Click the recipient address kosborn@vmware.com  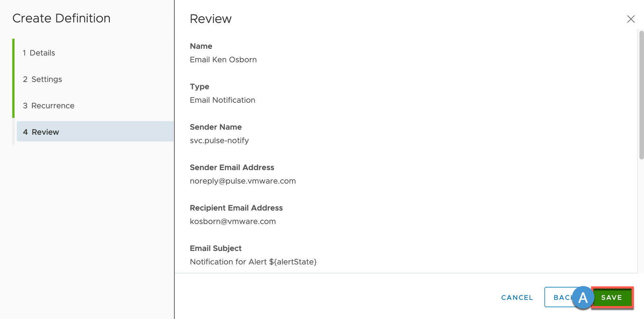click(x=233, y=221)
